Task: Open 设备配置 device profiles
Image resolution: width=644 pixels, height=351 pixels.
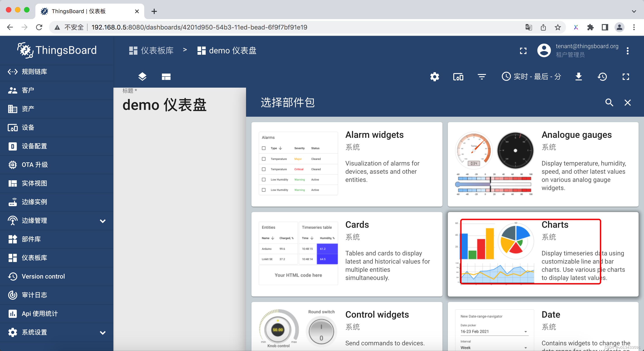Action: pyautogui.click(x=56, y=146)
